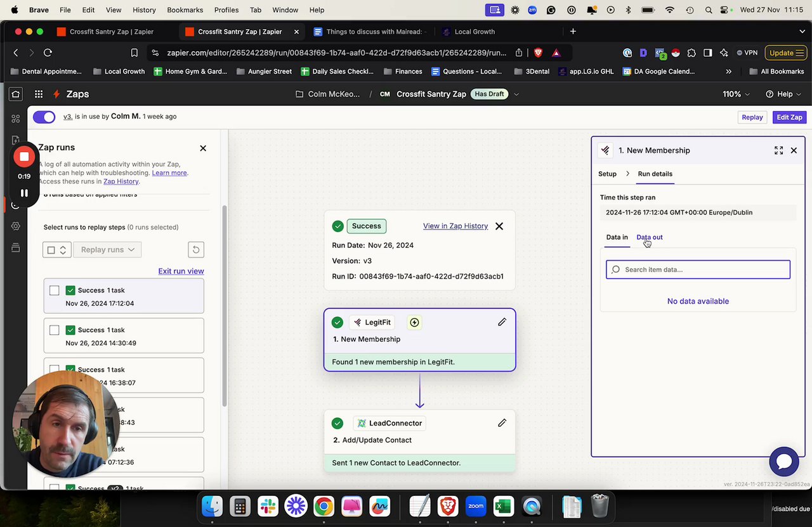Click the Edit Zap button
Viewport: 812px width, 527px height.
789,117
